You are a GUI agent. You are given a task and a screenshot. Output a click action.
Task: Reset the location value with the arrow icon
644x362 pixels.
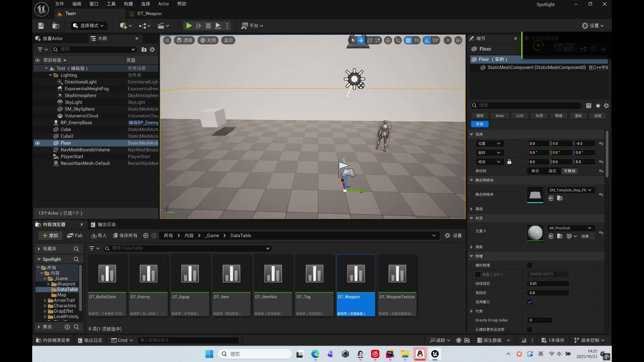click(601, 143)
